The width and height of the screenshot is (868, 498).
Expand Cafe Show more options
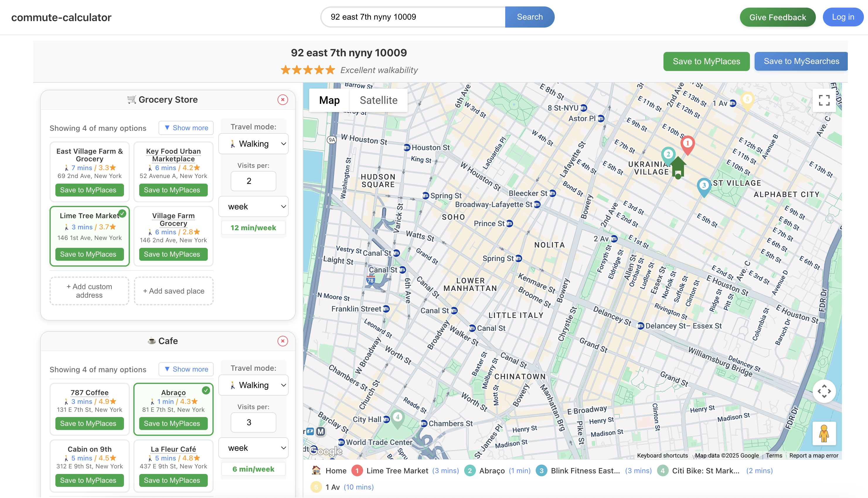tap(186, 369)
